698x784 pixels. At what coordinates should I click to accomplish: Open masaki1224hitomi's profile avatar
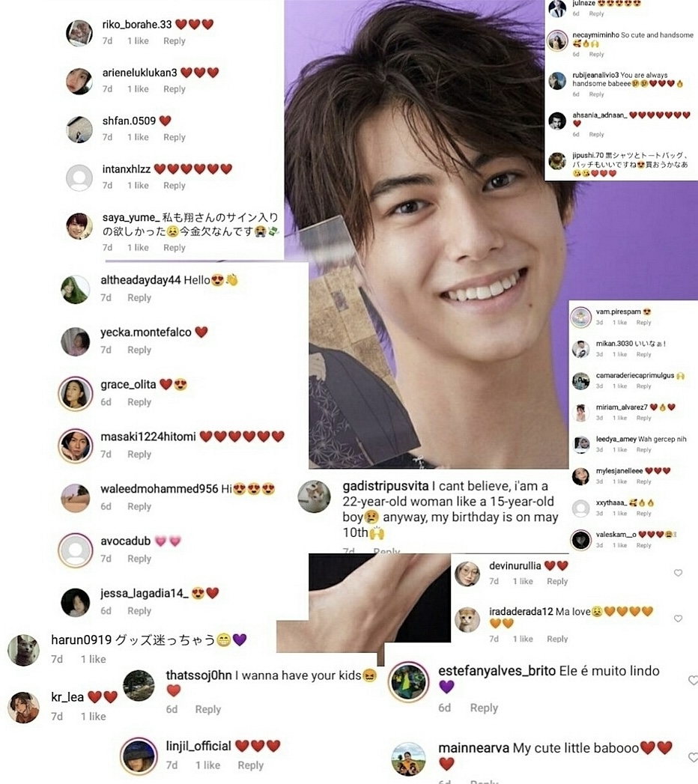point(76,446)
